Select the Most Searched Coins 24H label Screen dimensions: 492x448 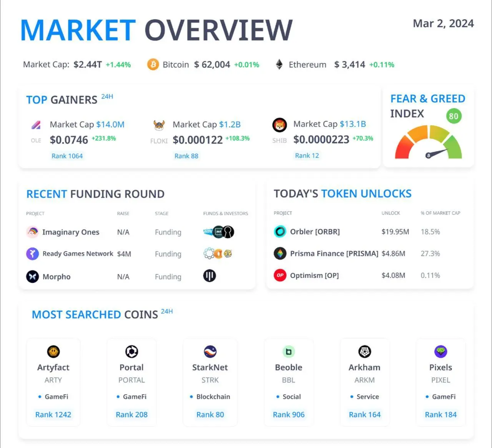[x=167, y=311]
